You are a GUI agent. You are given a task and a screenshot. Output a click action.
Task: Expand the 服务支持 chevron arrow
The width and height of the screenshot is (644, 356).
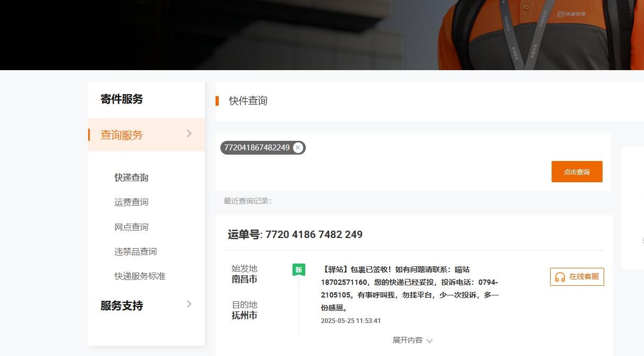coord(189,304)
